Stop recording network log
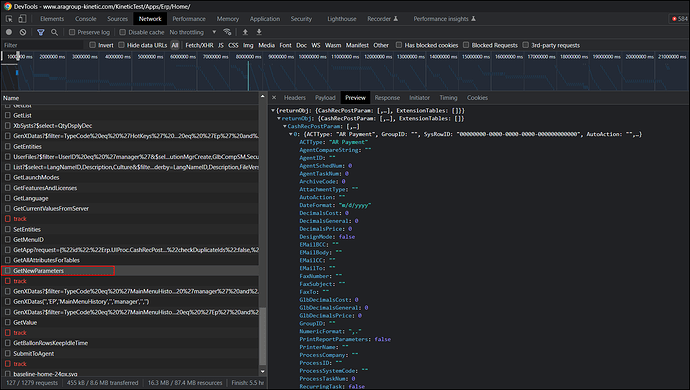690x390 pixels. click(9, 32)
